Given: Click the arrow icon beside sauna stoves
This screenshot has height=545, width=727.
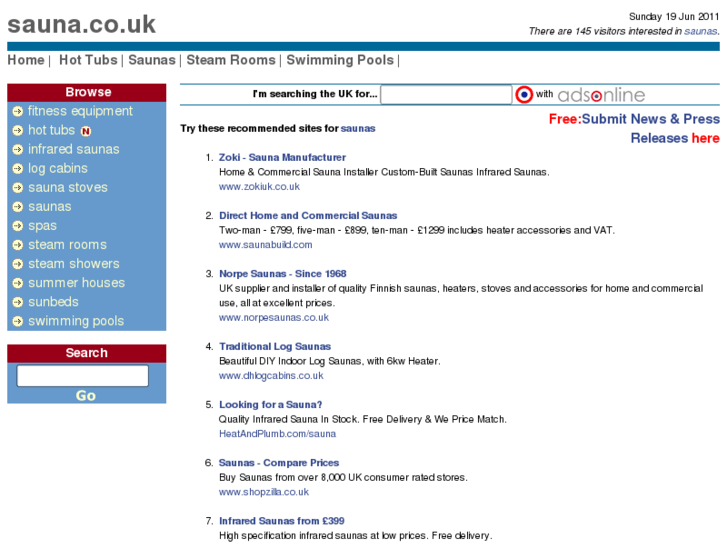Looking at the screenshot, I should point(18,187).
